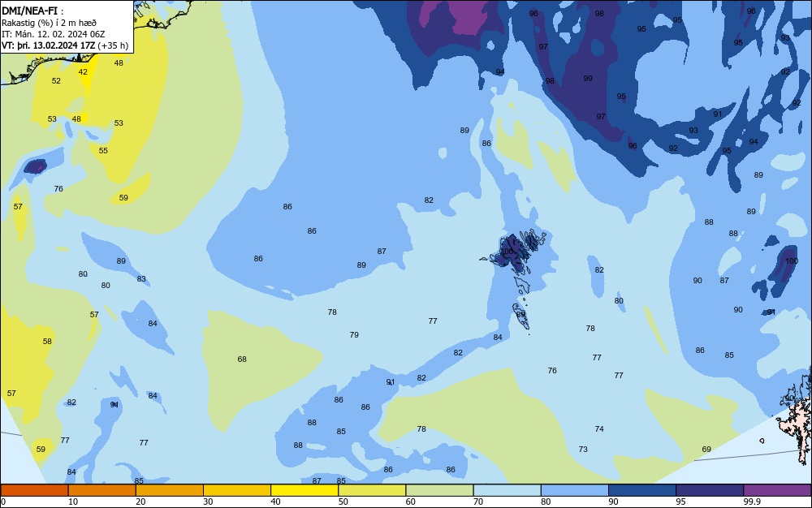Screen dimensions: 812x508
Task: Click the legend tick label 60
Action: click(411, 502)
